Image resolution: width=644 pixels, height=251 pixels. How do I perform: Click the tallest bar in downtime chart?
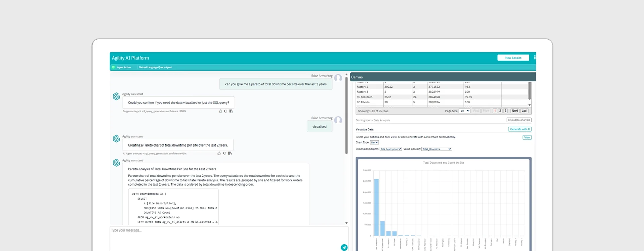click(x=376, y=207)
